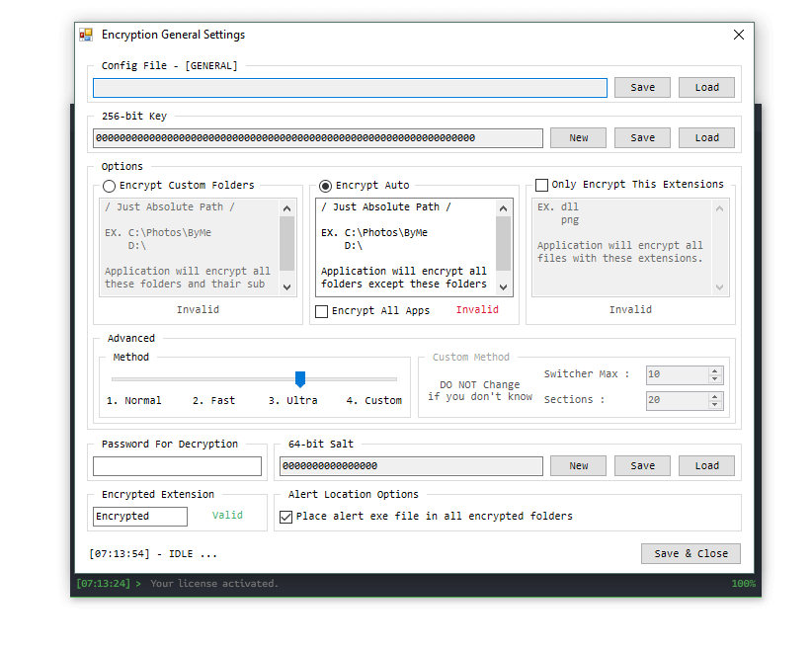The height and width of the screenshot is (651, 812).
Task: Save the 64-bit salt
Action: (x=642, y=466)
